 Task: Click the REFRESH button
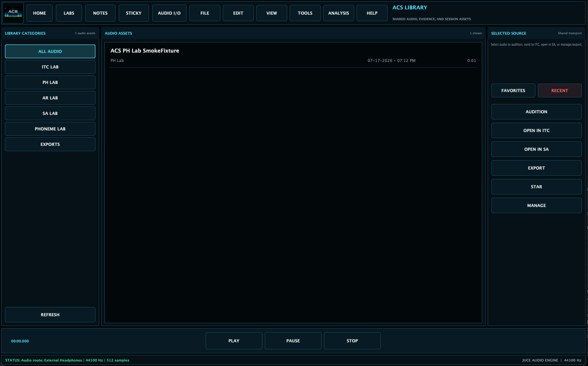50,315
